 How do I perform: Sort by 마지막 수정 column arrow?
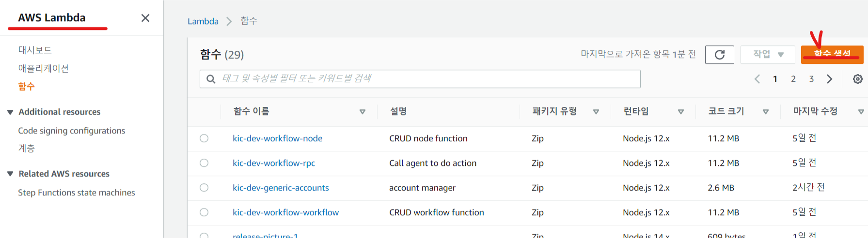861,112
